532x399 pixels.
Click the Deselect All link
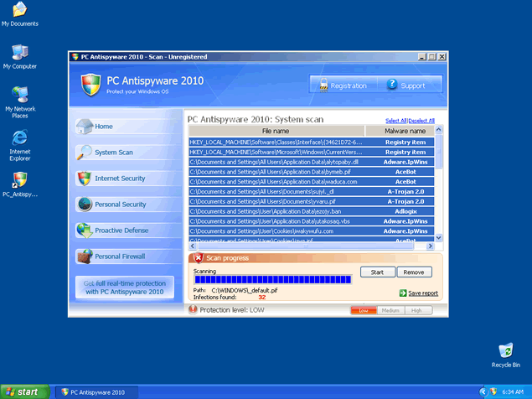tap(421, 121)
